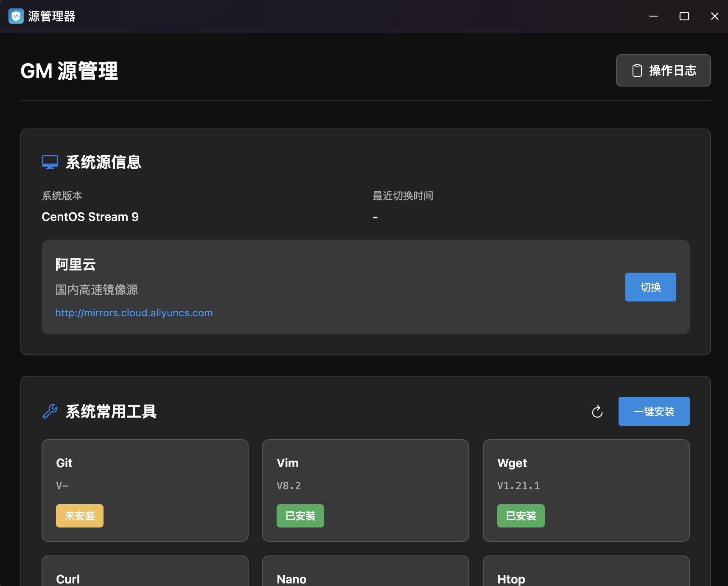Click the GM 源管理 page heading
This screenshot has height=586, width=728.
click(69, 70)
